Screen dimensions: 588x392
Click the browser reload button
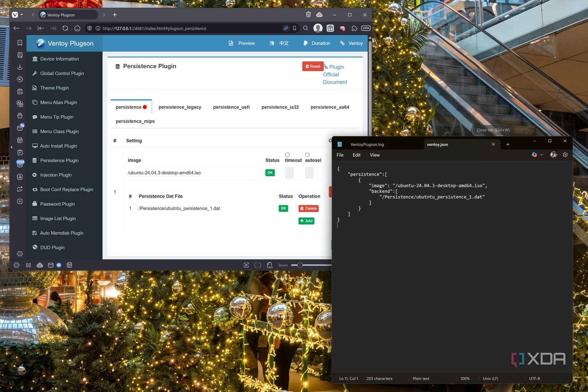[65, 28]
